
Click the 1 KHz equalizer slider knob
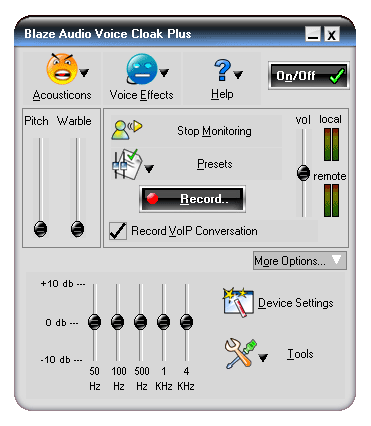[163, 322]
